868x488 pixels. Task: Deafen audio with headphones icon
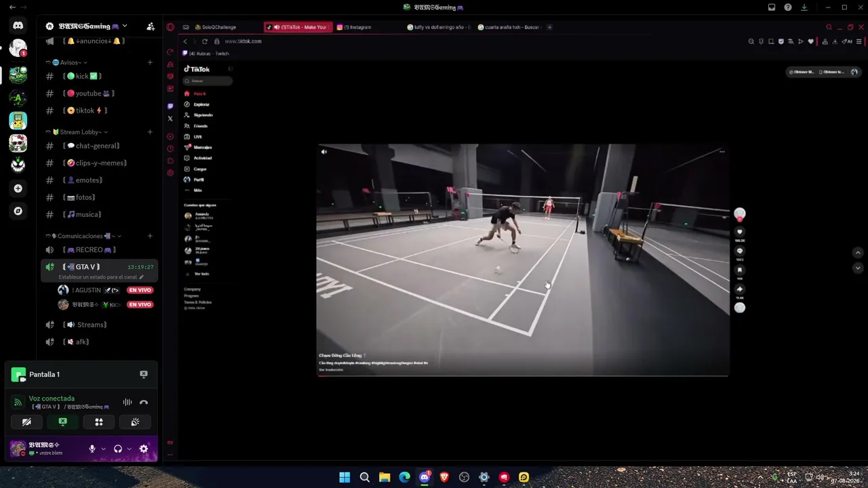(118, 449)
